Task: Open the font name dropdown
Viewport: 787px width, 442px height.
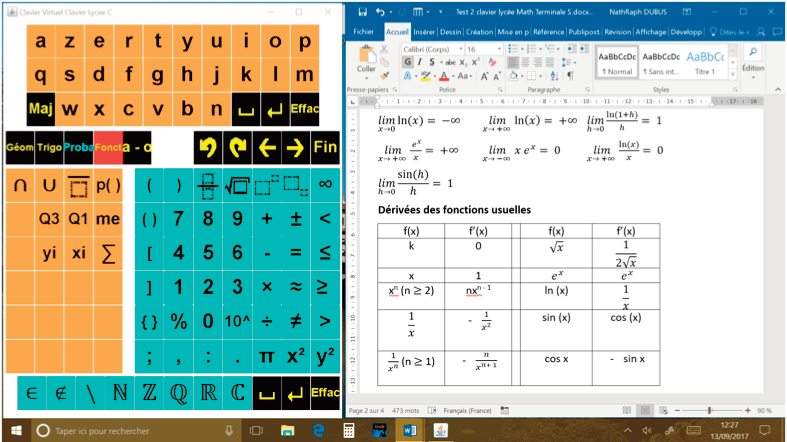Action: tap(461, 47)
